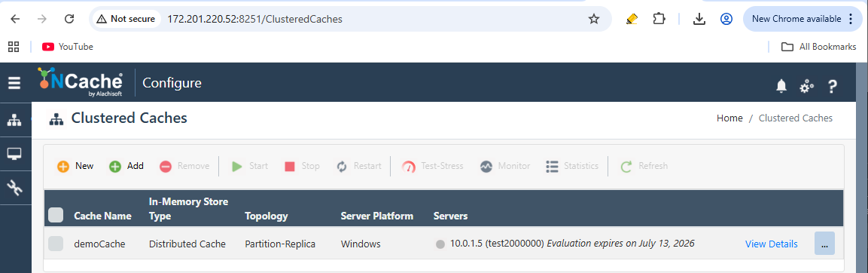The height and width of the screenshot is (273, 868).
Task: Click the Clustered Caches page heading
Action: 129,118
